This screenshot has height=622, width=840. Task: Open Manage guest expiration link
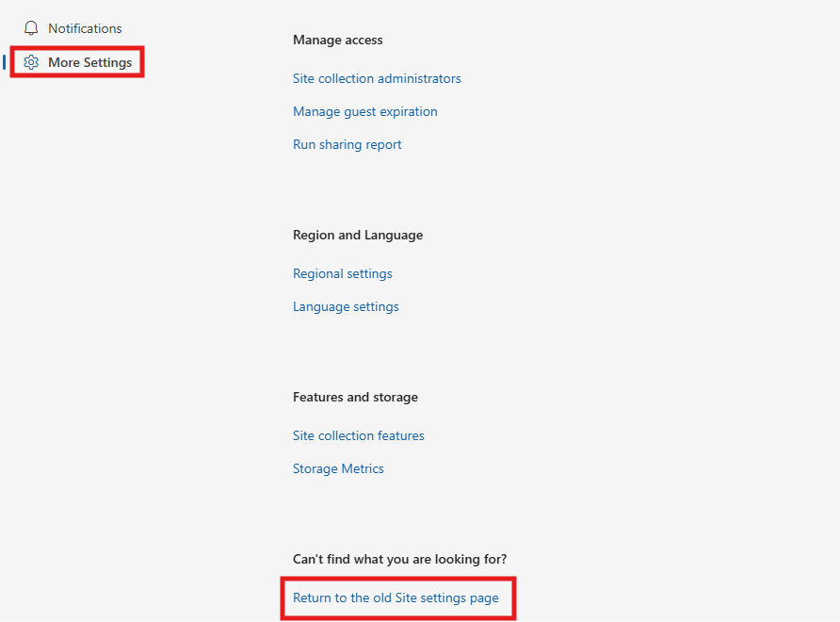coord(364,111)
